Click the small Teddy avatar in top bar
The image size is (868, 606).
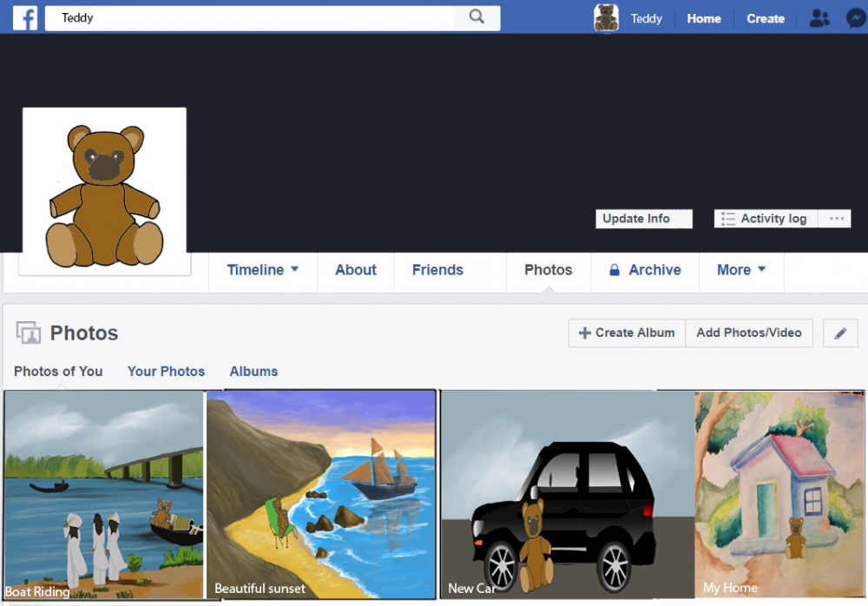point(606,18)
